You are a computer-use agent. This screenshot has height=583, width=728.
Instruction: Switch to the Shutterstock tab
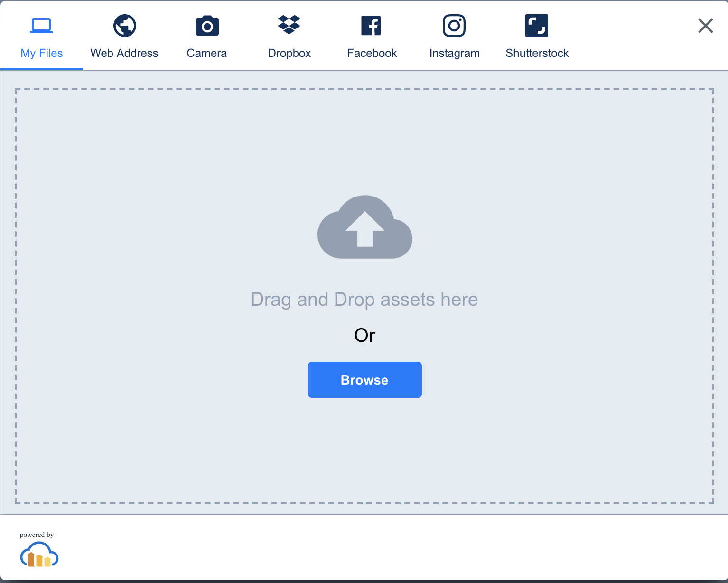pyautogui.click(x=537, y=53)
